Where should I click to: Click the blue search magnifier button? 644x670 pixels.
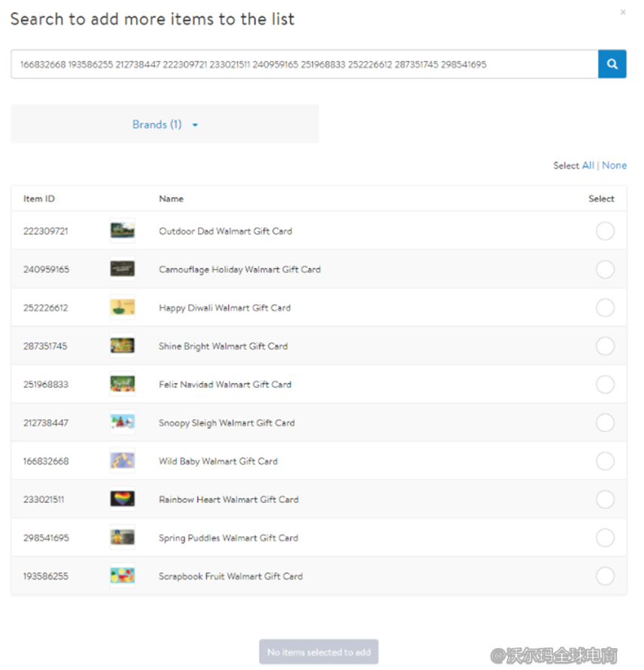coord(612,65)
